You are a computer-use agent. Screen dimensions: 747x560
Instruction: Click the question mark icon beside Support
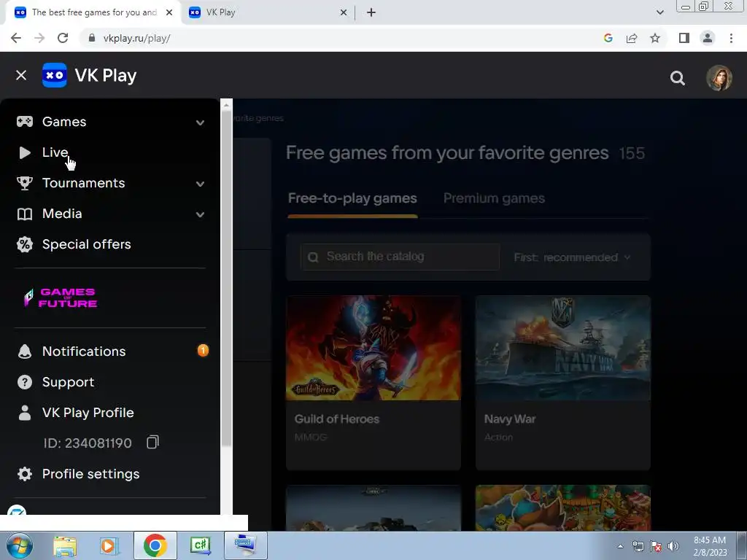[25, 382]
